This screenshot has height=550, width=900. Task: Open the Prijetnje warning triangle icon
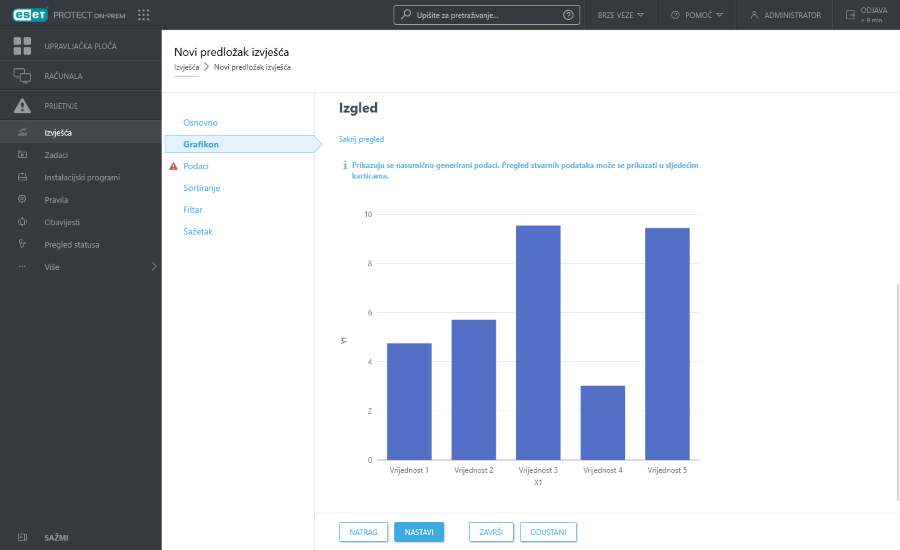pyautogui.click(x=22, y=105)
